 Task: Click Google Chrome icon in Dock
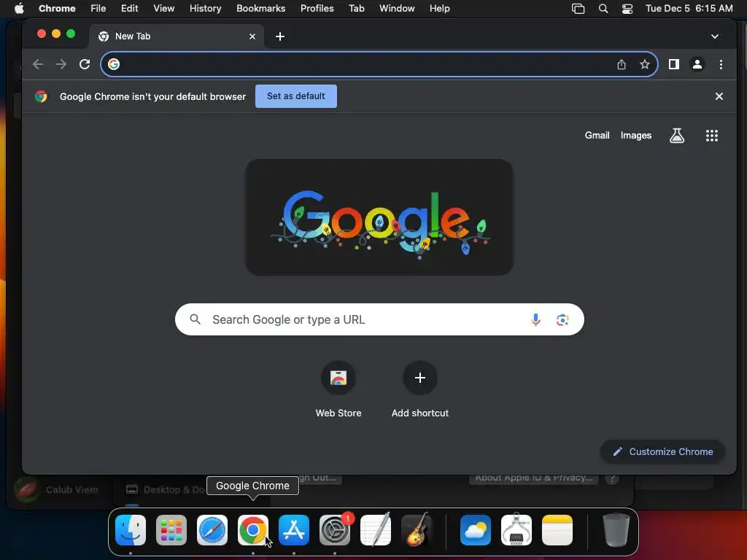(253, 530)
